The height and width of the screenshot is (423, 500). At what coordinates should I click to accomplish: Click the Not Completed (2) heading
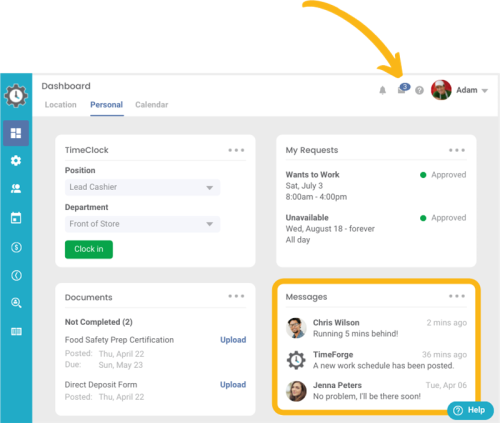coord(99,322)
